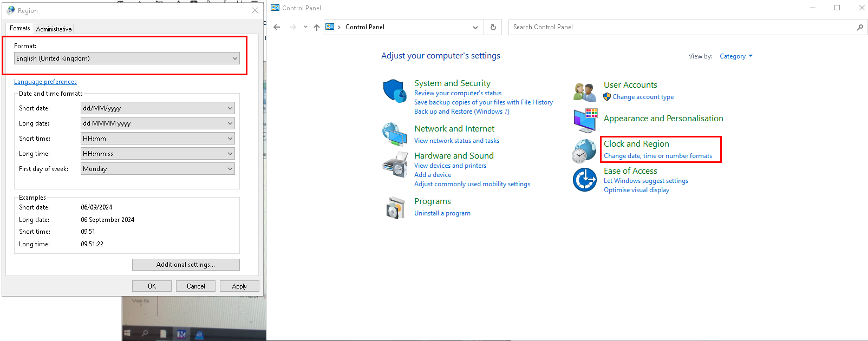Expand the address bar history dropdown
This screenshot has height=341, width=868.
[475, 27]
